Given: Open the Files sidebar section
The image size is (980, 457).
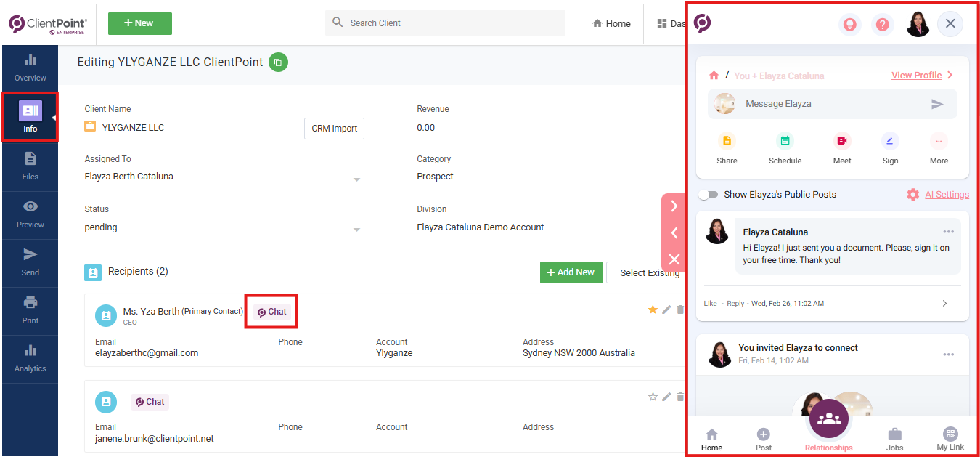Looking at the screenshot, I should [30, 165].
